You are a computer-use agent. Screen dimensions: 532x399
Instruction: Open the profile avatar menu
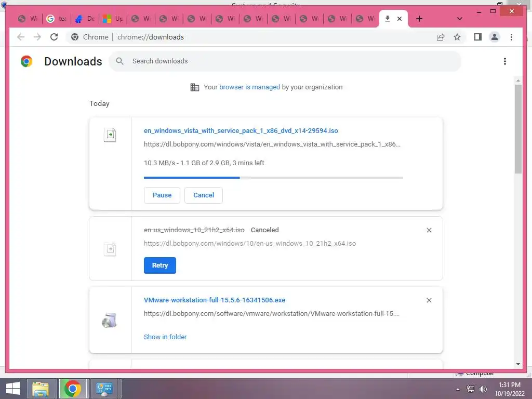[495, 37]
